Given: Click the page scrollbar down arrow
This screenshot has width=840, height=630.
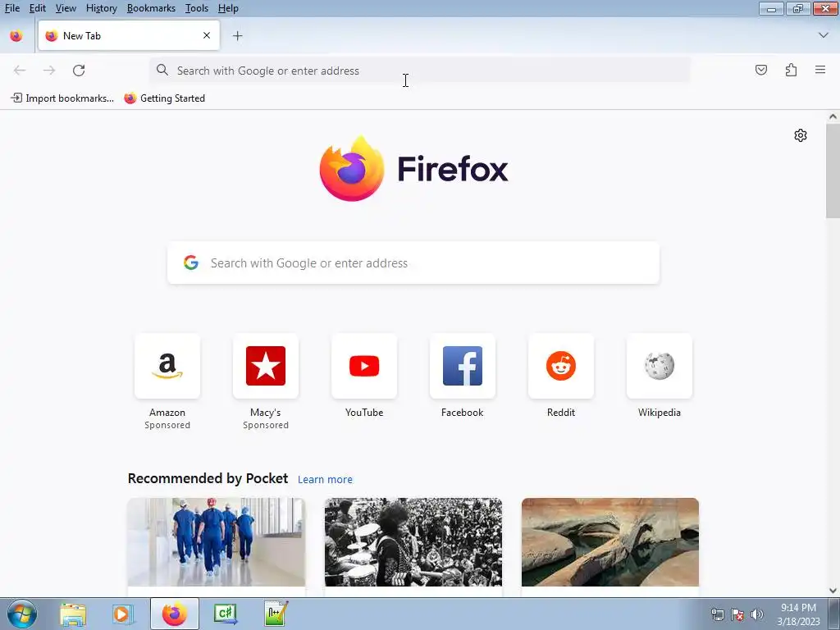Looking at the screenshot, I should [833, 591].
